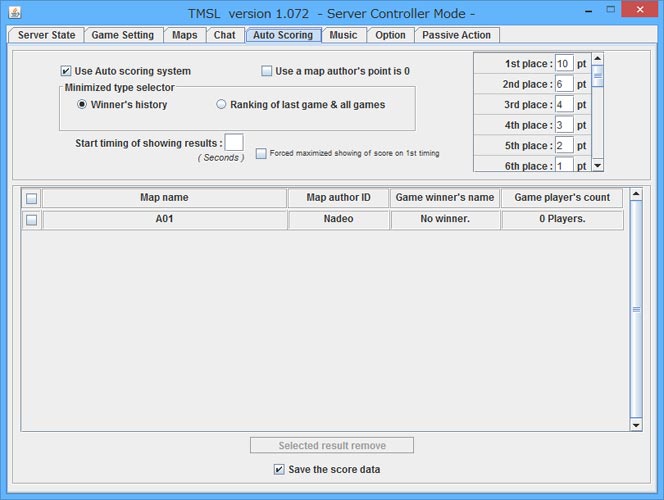The height and width of the screenshot is (500, 664).
Task: Edit the 1st place points field
Action: point(564,64)
